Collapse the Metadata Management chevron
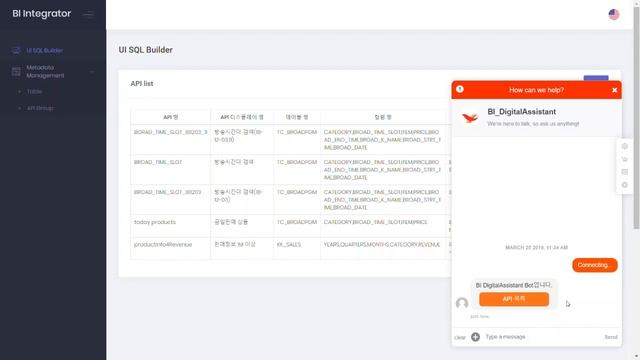The height and width of the screenshot is (360, 640). tap(92, 72)
